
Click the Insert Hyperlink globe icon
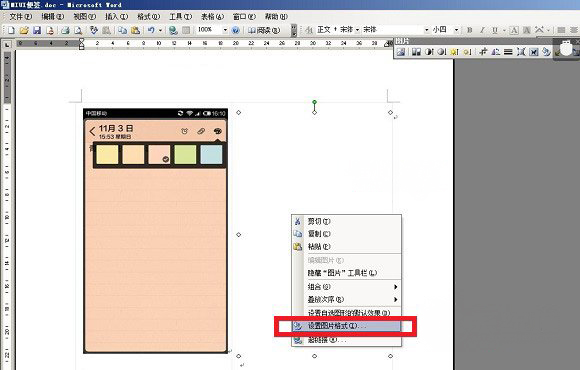click(173, 30)
